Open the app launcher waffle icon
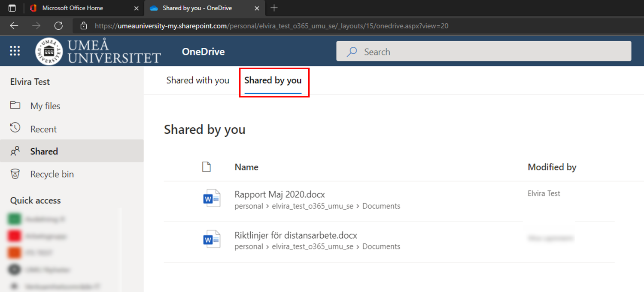The image size is (644, 292). pyautogui.click(x=14, y=51)
